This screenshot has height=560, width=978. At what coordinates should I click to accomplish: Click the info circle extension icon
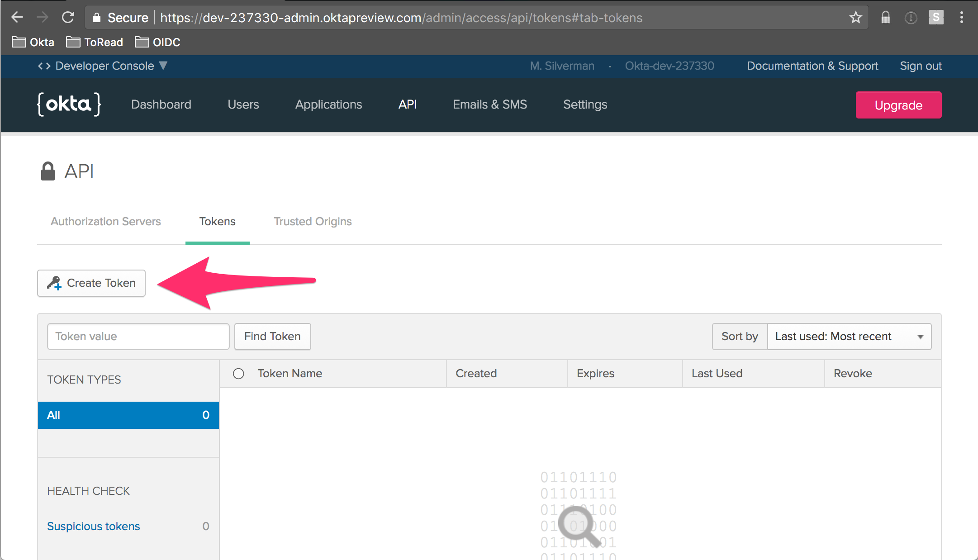point(911,18)
